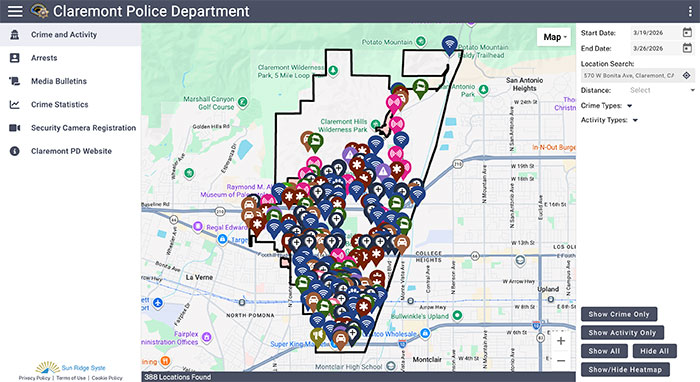Open Crime Statistics section
This screenshot has width=700, height=382.
click(x=71, y=104)
